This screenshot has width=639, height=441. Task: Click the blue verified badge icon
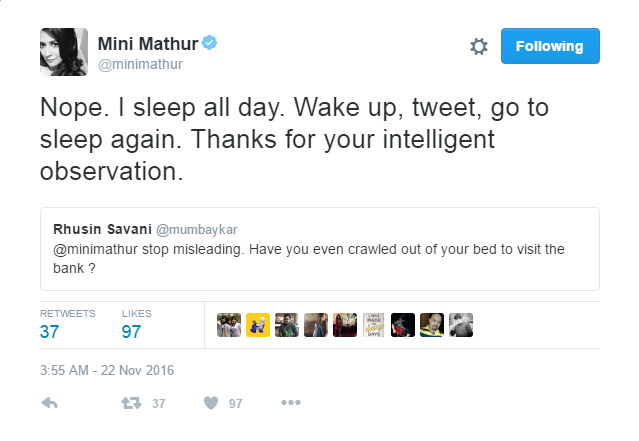pyautogui.click(x=211, y=42)
